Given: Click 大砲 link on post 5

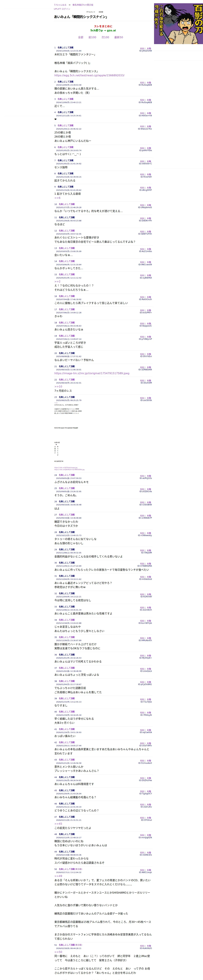Looking at the screenshot, I should click(149, 127).
